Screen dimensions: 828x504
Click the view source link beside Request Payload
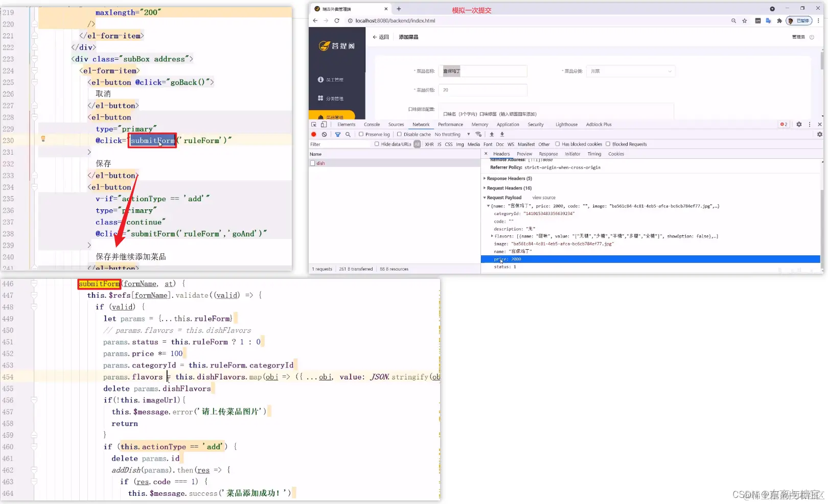(x=544, y=198)
